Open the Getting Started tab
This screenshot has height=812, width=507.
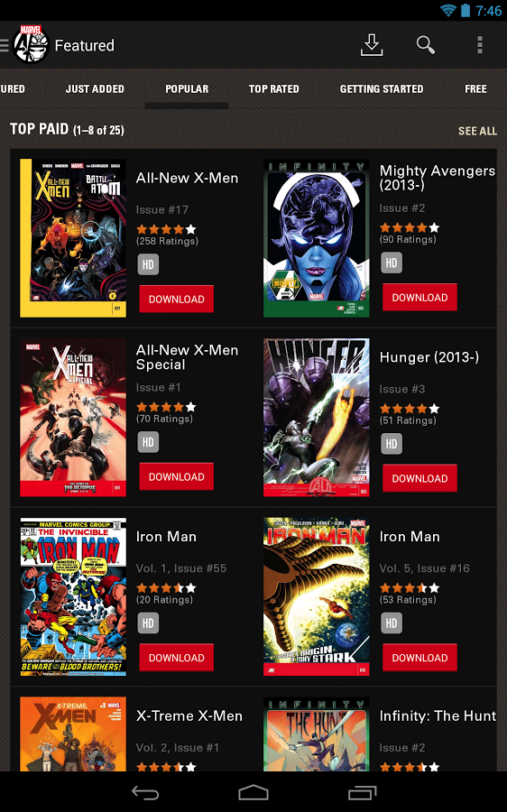pos(382,89)
